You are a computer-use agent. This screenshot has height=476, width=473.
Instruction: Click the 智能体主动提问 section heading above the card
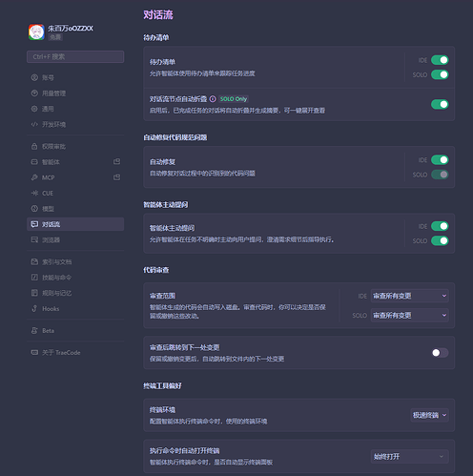point(166,204)
